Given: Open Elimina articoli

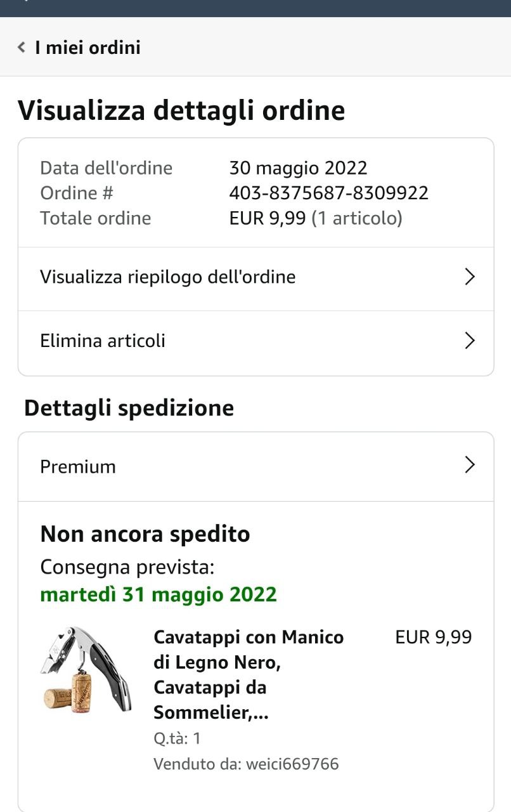Looking at the screenshot, I should 256,341.
